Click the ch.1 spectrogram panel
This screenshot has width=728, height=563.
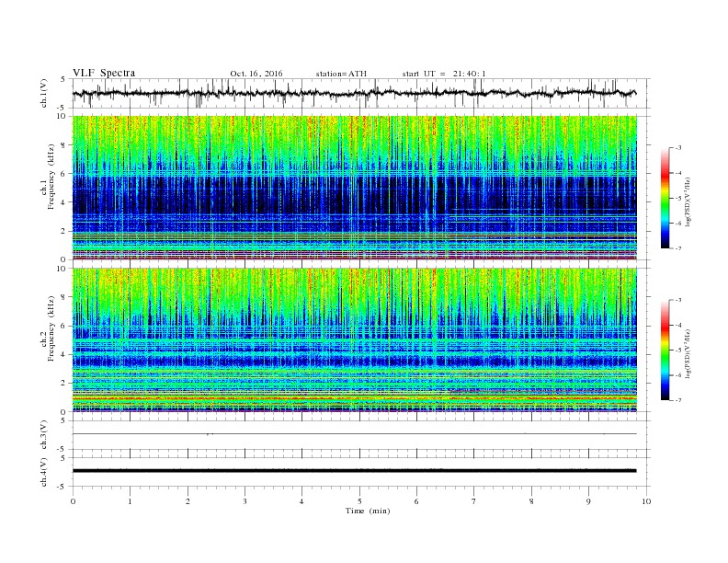[355, 187]
